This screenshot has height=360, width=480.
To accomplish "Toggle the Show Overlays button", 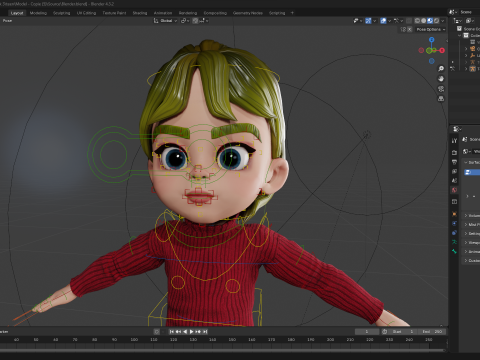I will [383, 21].
